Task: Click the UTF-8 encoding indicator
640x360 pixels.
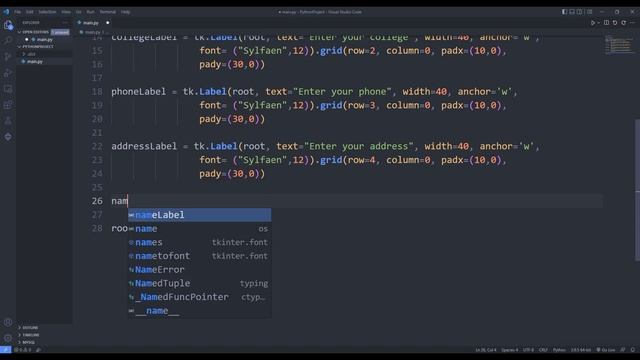Action: (528, 350)
